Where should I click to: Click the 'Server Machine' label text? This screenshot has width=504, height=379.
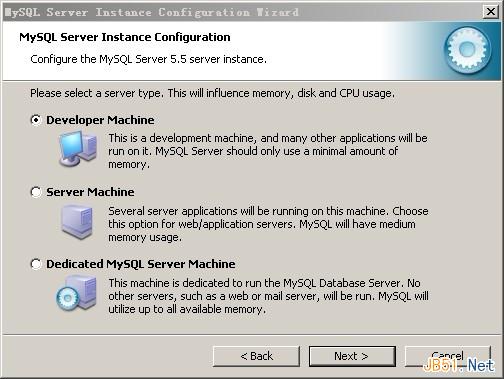(90, 192)
